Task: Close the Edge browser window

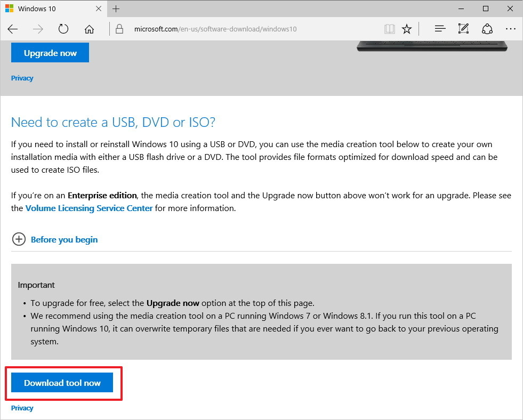Action: 510,9
